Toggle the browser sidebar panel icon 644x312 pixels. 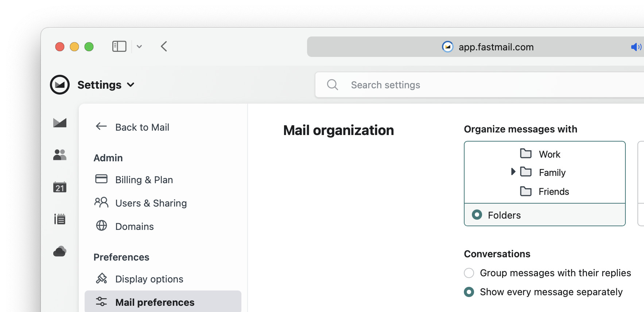tap(119, 46)
